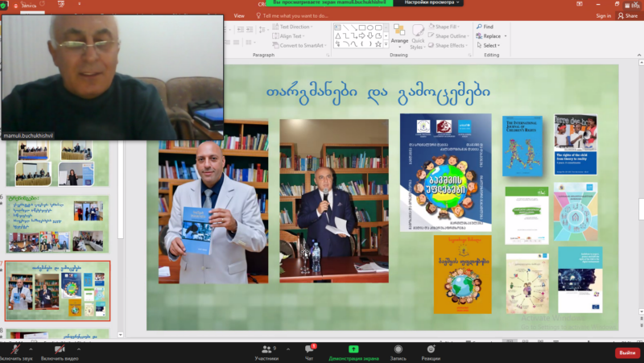
Task: Click the decrease list level icon
Action: (x=240, y=29)
